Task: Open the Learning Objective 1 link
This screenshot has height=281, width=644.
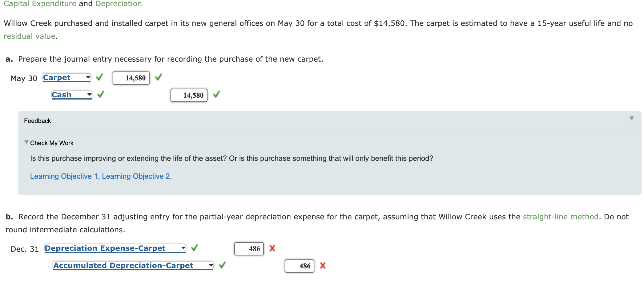Action: pos(63,176)
